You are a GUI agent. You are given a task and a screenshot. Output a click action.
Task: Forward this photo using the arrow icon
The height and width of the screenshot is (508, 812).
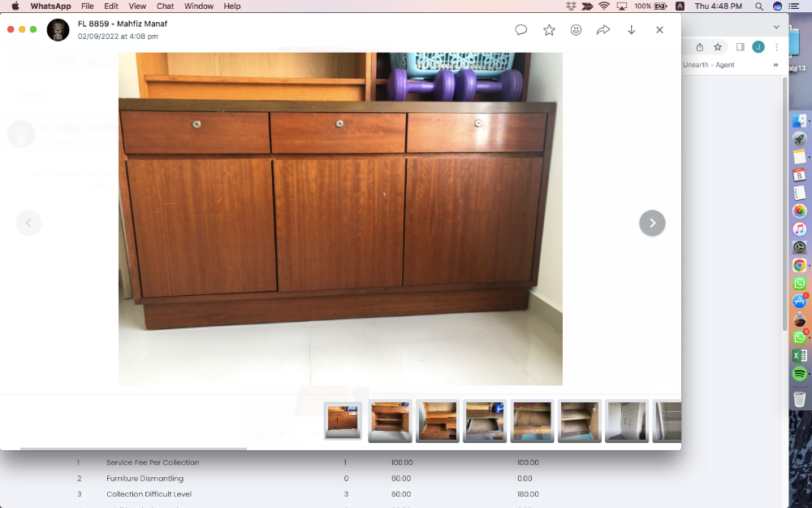(603, 30)
